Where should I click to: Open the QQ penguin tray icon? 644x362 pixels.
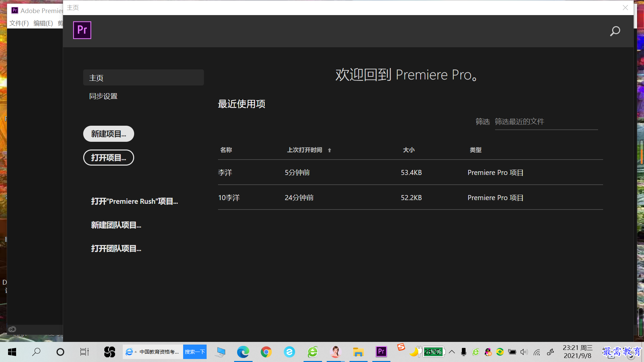tap(488, 352)
